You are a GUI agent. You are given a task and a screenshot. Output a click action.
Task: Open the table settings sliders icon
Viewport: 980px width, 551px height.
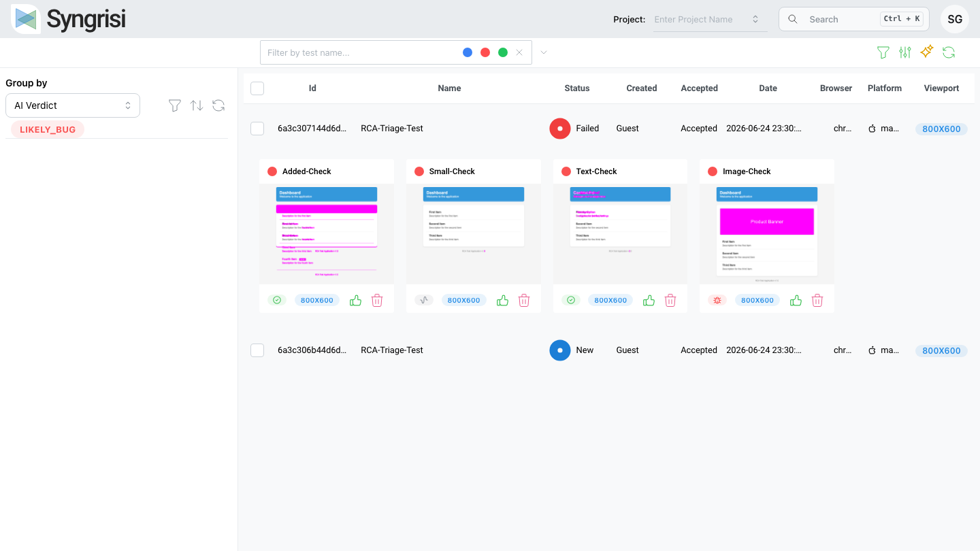point(905,52)
